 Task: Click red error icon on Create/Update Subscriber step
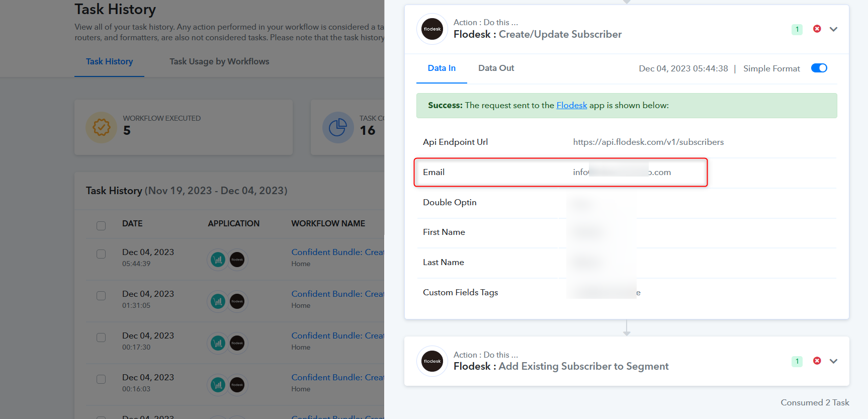pos(817,29)
